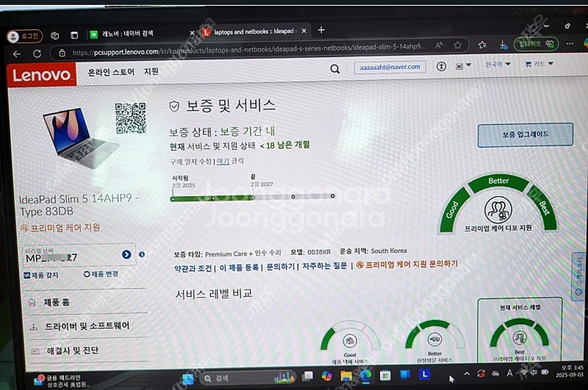Click the 이 제품 등록 link

coord(239,268)
